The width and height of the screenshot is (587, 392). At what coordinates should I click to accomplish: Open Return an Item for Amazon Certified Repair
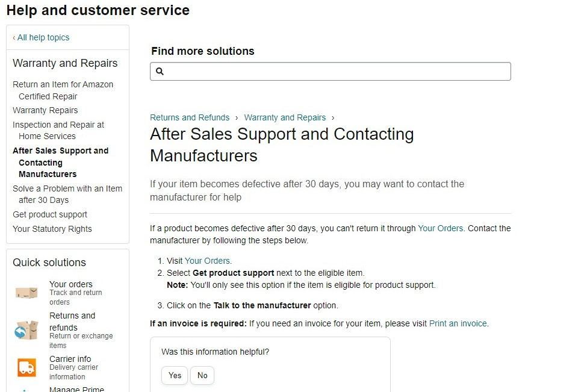[x=63, y=90]
